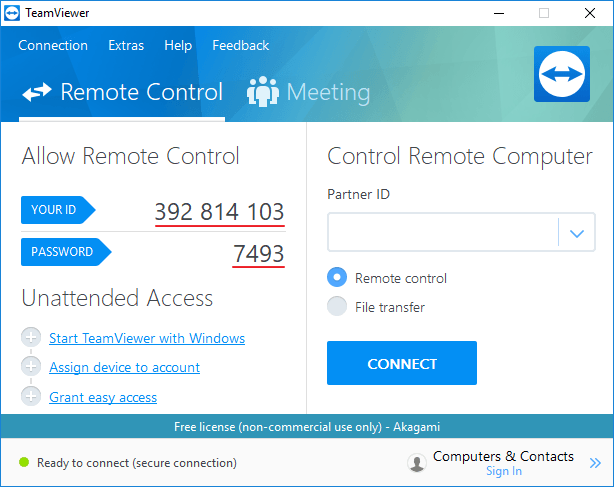Focus the Partner ID input field

(442, 232)
